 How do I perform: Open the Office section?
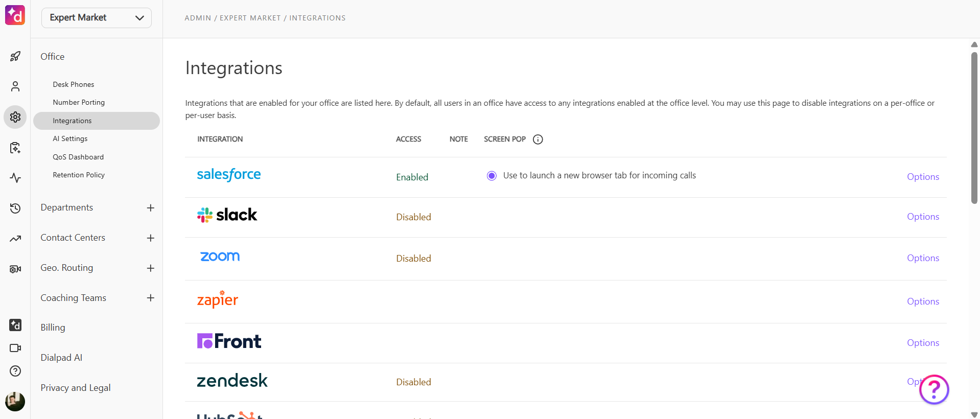tap(53, 57)
